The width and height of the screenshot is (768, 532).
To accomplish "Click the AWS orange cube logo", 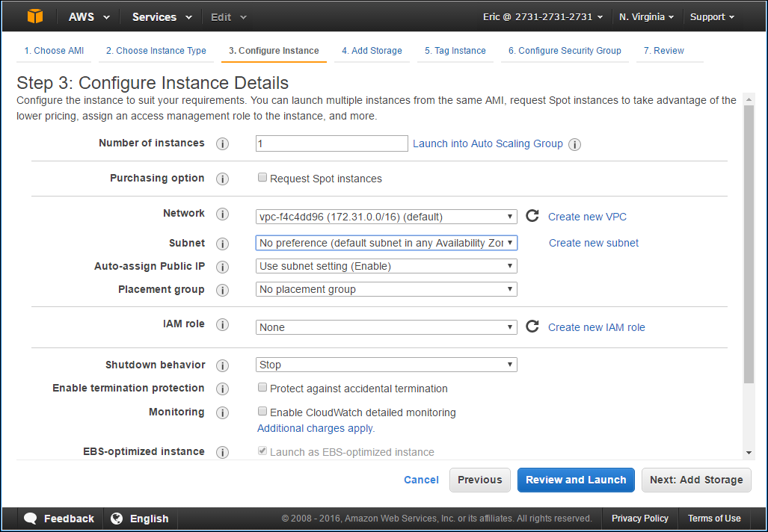I will coord(35,16).
